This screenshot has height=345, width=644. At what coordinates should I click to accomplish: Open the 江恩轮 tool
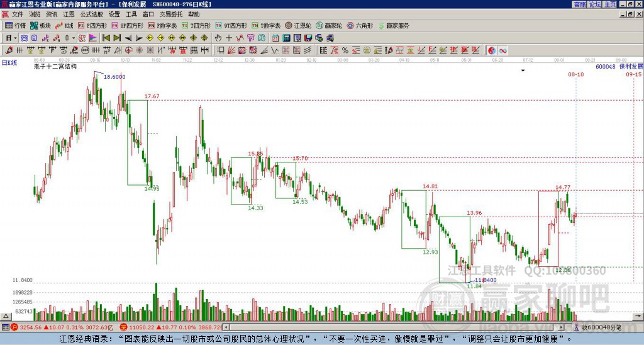click(x=298, y=25)
